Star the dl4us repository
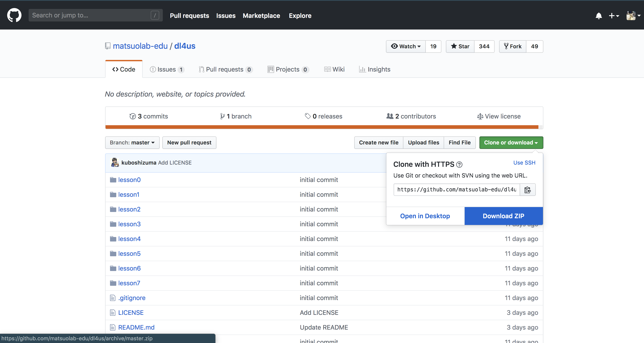Screen dimensions: 644x343 [460, 46]
